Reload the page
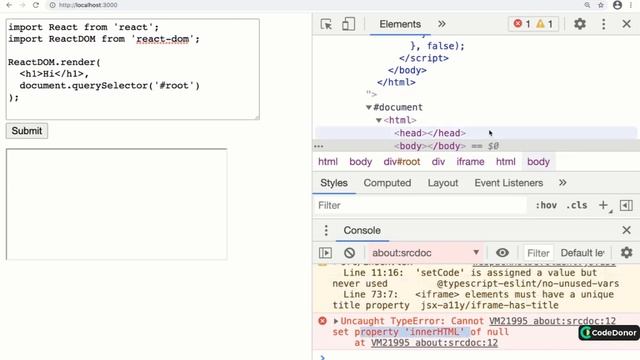Image resolution: width=640 pixels, height=360 pixels. tap(36, 5)
